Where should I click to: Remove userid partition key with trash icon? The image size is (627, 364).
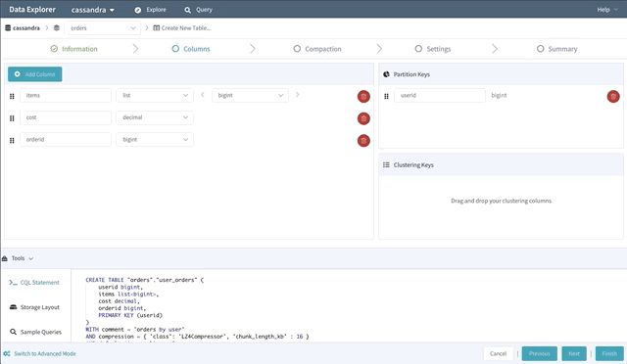[613, 96]
